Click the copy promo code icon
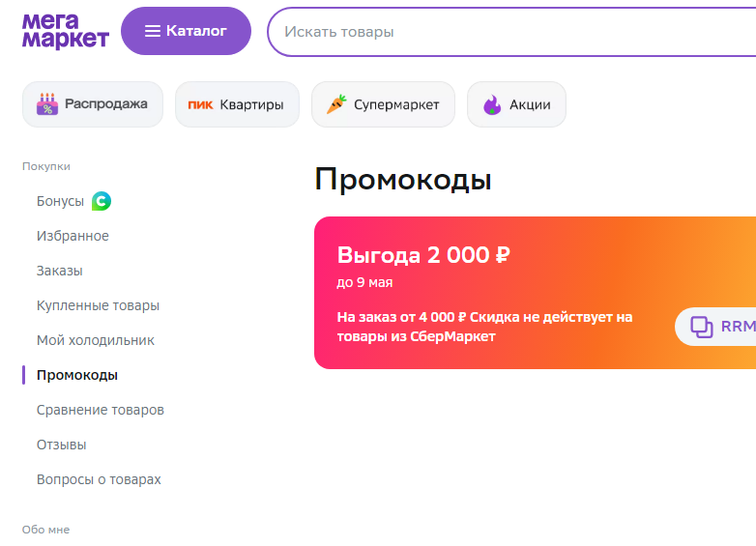The width and height of the screenshot is (756, 546). (x=702, y=327)
